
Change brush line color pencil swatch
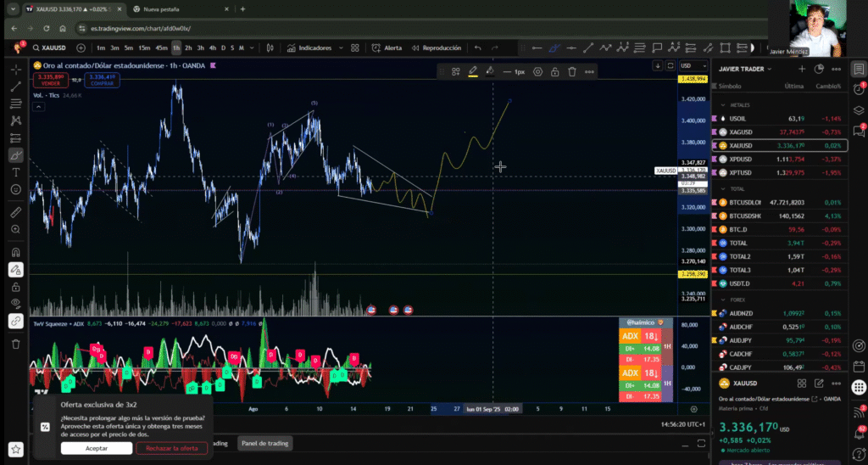coord(473,72)
